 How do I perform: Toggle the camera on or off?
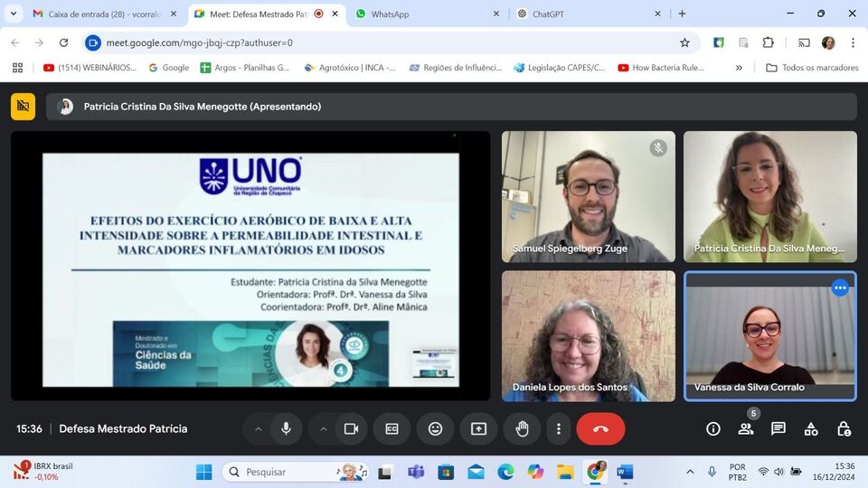pyautogui.click(x=351, y=428)
